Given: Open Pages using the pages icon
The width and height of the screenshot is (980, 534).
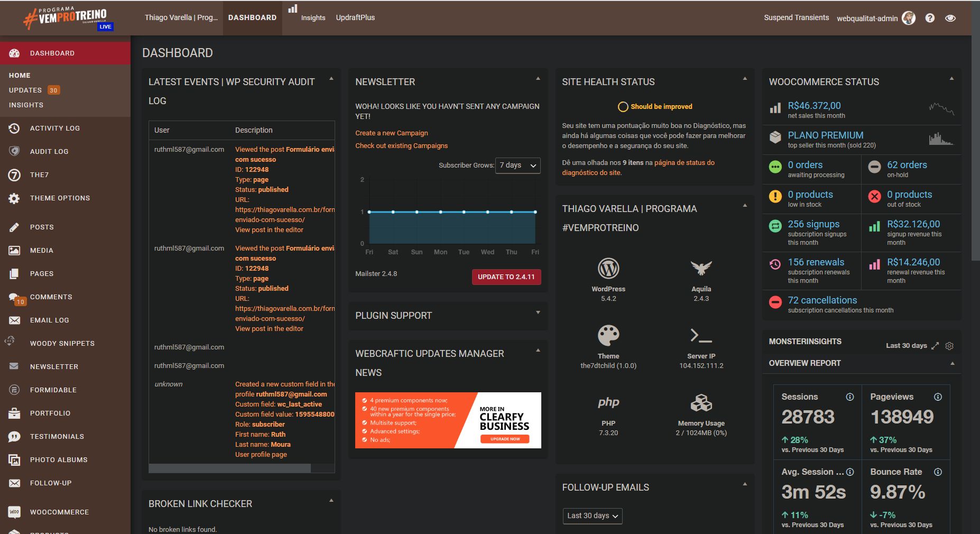Looking at the screenshot, I should [14, 274].
